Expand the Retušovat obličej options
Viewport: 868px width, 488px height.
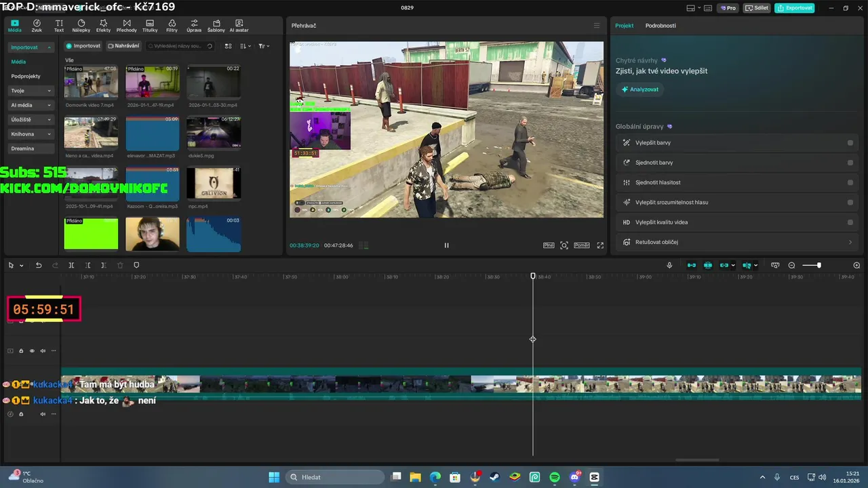tap(850, 242)
